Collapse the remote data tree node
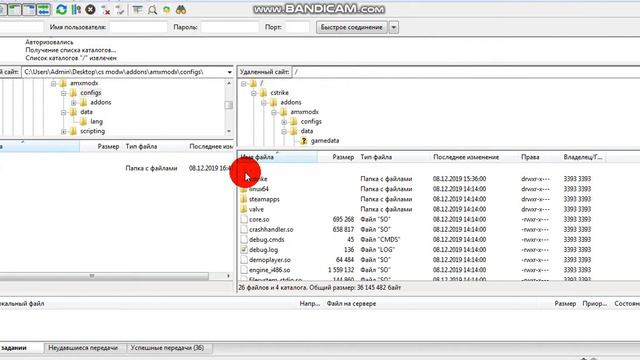Screen dimensions: 640x360 tap(284, 131)
